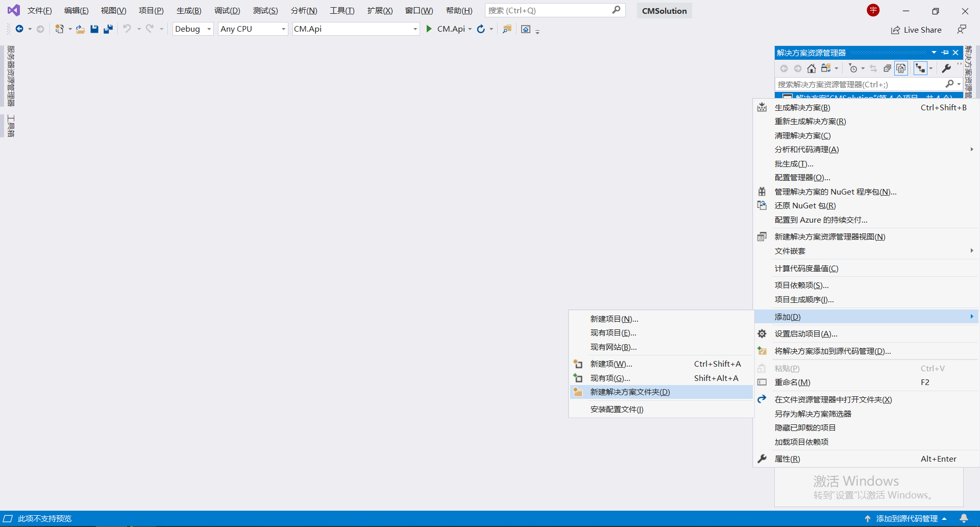Expand the dropdown beside the Undo icon
Viewport: 980px width, 527px height.
click(x=139, y=29)
